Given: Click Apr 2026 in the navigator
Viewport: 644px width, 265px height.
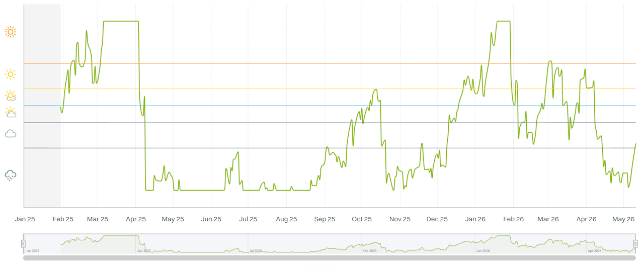Looking at the screenshot, I should 595,250.
